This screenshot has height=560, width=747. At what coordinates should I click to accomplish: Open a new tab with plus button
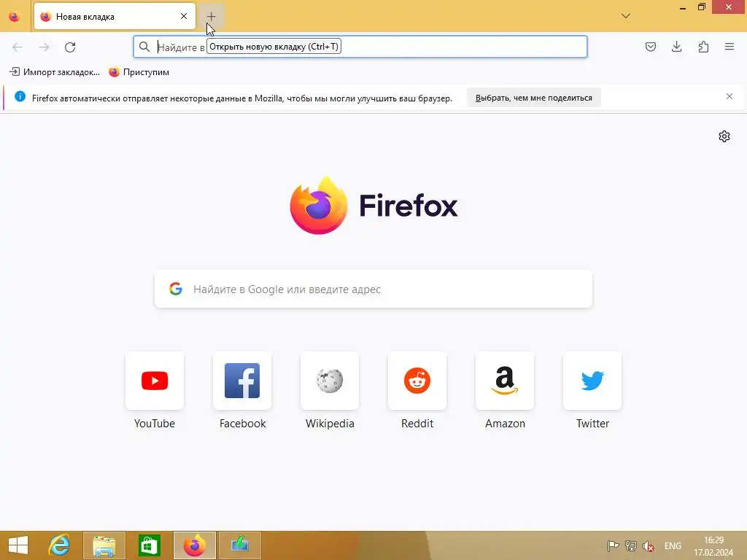[x=211, y=17]
